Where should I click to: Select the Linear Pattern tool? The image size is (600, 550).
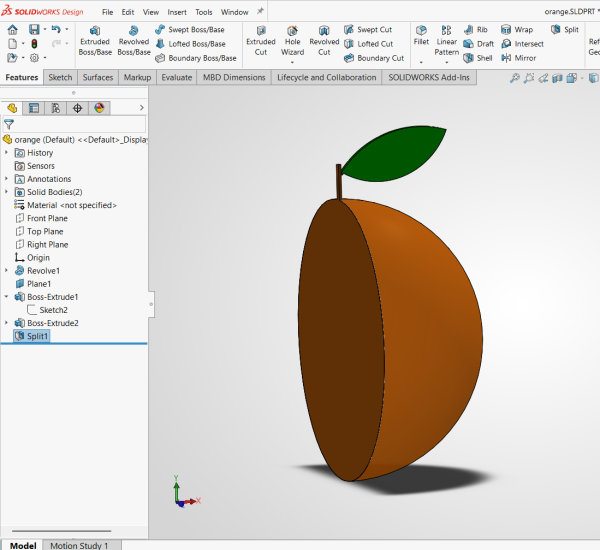click(446, 41)
